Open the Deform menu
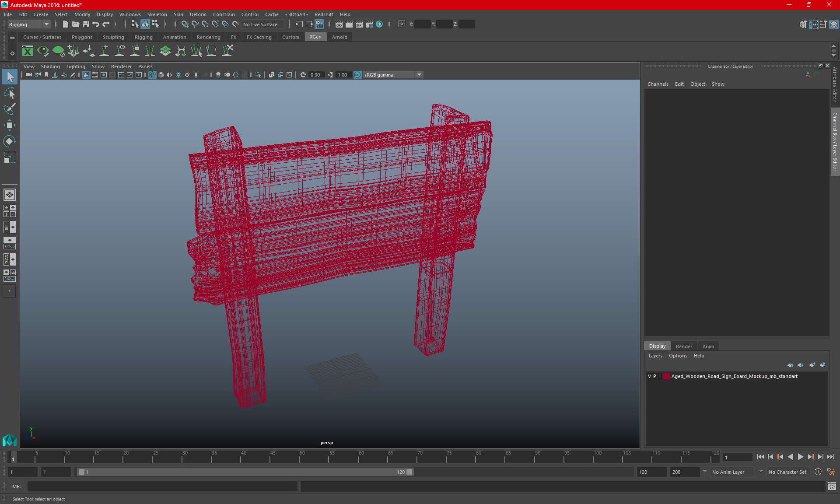The height and width of the screenshot is (504, 840). pos(198,14)
